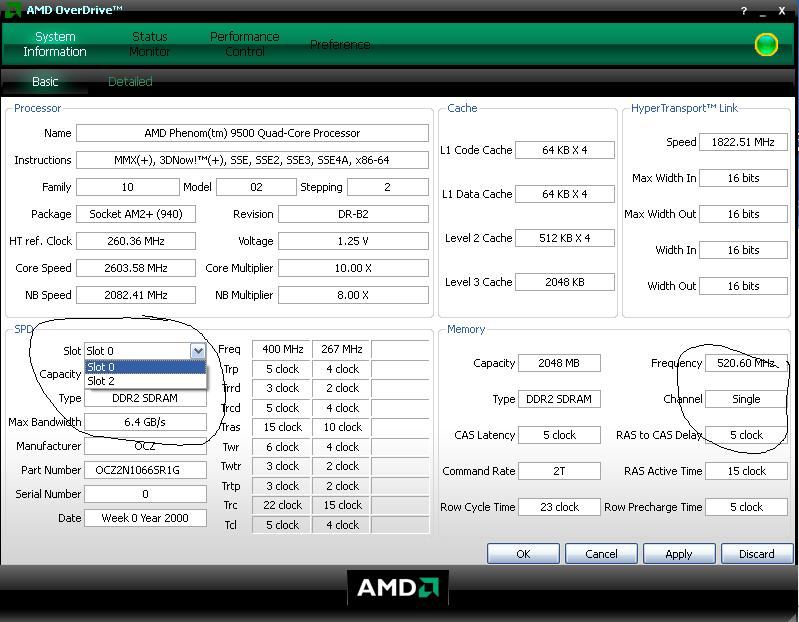Select the Core Speed value 2603.58 MHz
Viewport: 799px width, 622px height.
pos(136,268)
